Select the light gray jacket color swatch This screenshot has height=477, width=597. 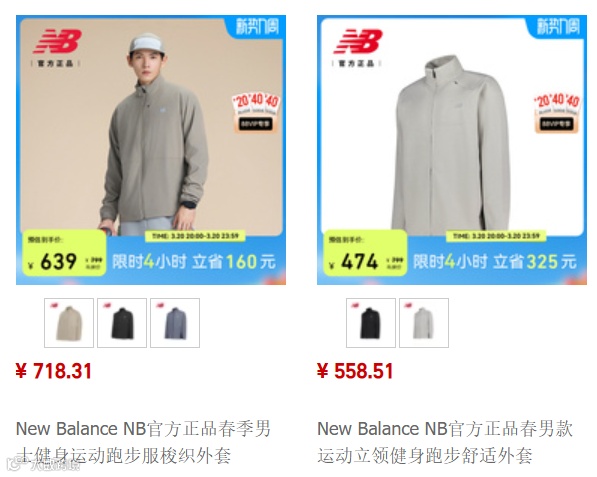click(x=424, y=323)
